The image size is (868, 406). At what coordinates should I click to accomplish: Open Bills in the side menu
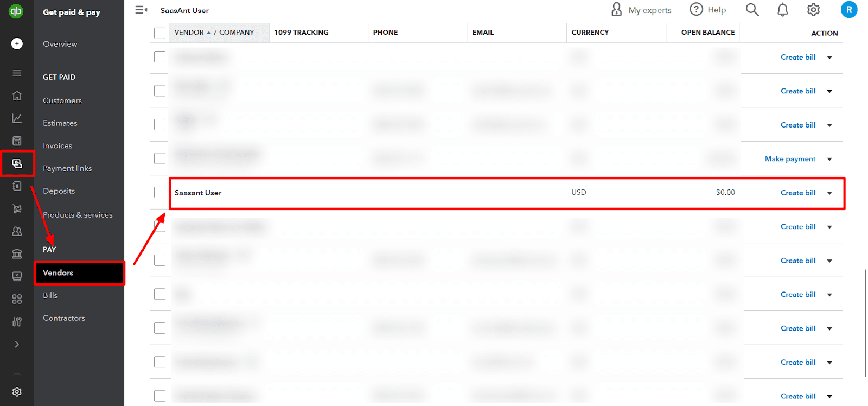coord(50,295)
